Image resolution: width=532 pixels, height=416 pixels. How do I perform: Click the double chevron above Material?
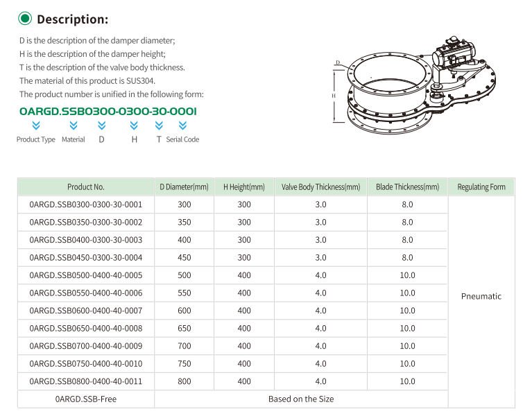[74, 125]
